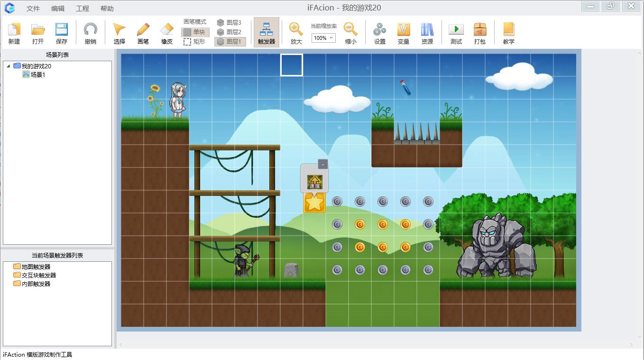Run the game with 测试 button

click(x=456, y=33)
